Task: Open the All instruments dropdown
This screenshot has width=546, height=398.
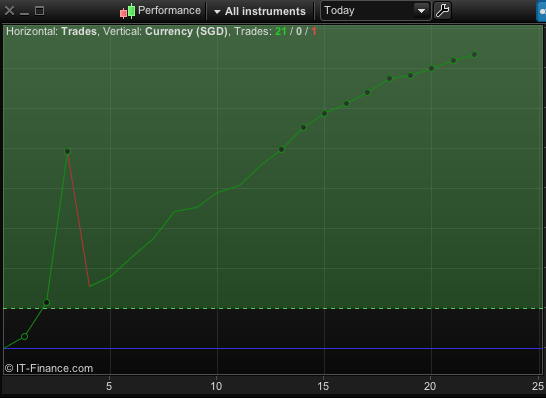Action: 260,11
